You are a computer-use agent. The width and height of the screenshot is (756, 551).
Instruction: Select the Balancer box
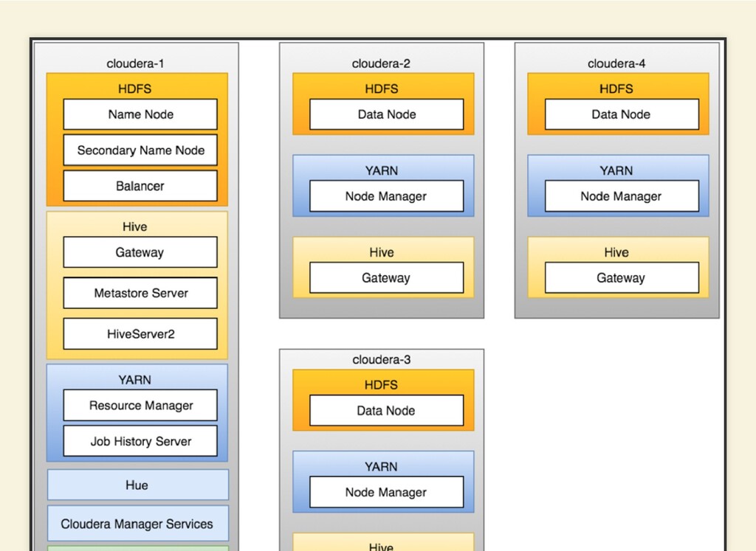[140, 186]
